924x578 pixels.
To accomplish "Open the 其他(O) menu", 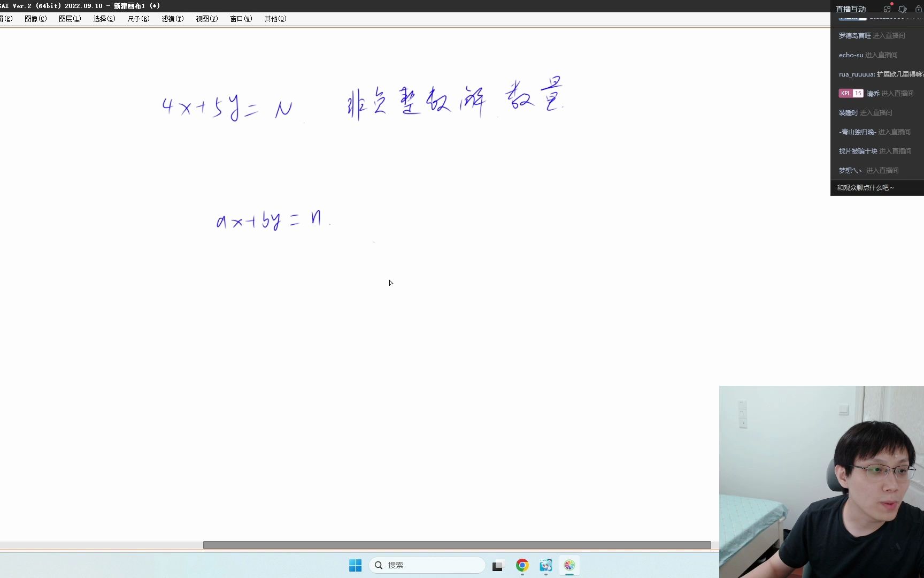I will (x=275, y=19).
